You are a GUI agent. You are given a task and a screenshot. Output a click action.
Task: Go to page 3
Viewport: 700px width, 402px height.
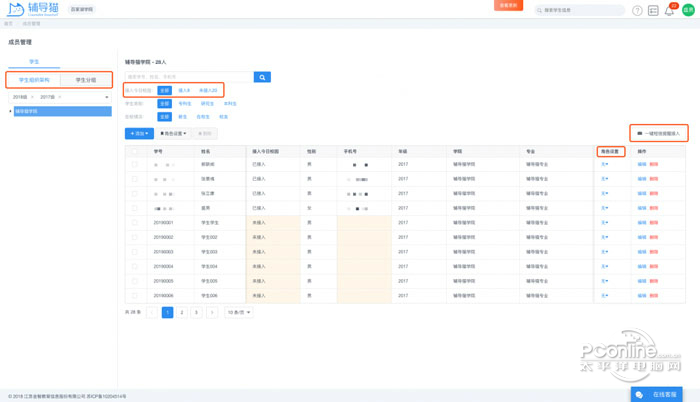tap(196, 312)
